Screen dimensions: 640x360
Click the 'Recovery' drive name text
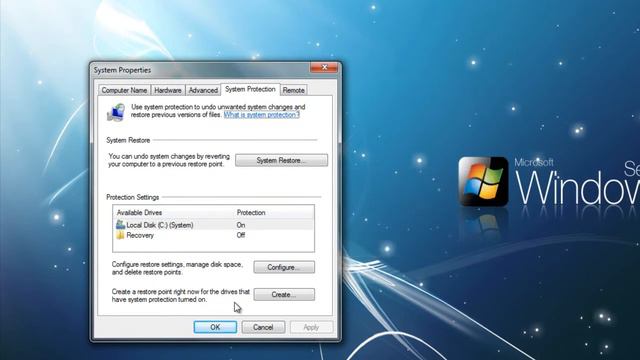click(140, 236)
